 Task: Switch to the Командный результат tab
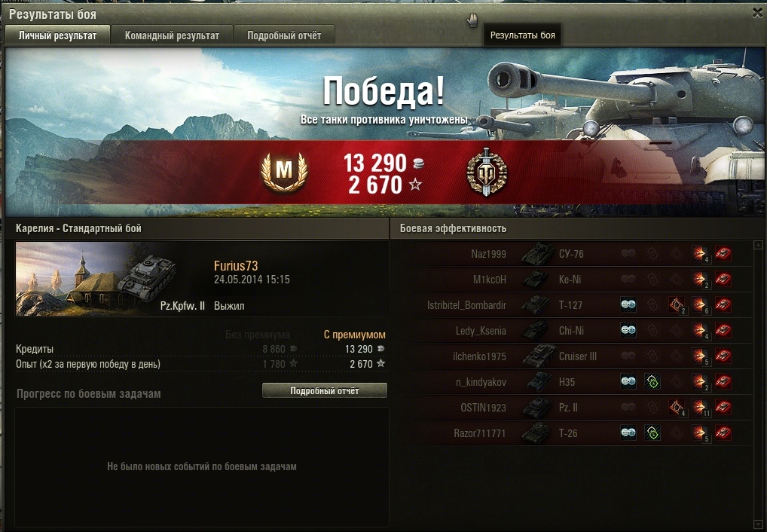[172, 35]
